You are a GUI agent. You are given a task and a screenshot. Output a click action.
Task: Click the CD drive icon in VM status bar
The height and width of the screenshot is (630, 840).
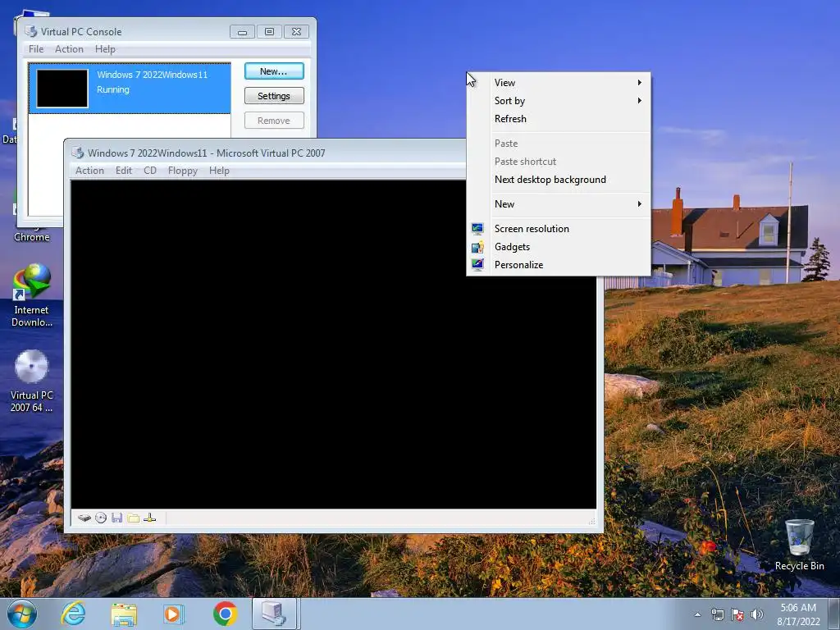[x=101, y=518]
